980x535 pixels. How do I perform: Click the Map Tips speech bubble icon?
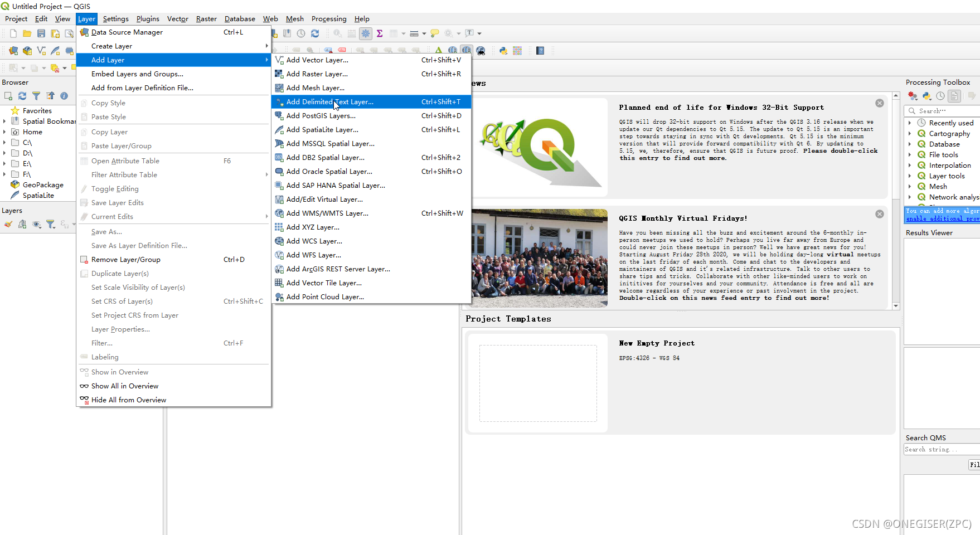pyautogui.click(x=435, y=33)
